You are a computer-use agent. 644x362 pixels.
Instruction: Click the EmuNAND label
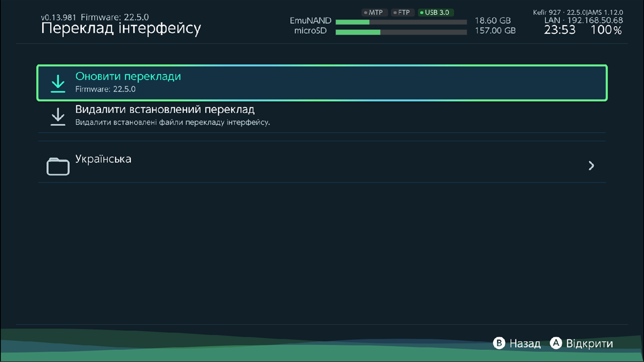(310, 21)
